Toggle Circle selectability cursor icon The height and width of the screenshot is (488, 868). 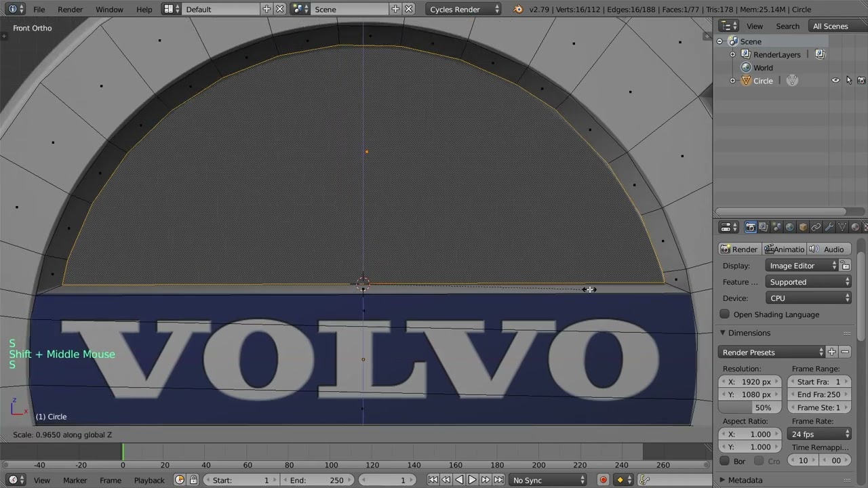tap(848, 81)
